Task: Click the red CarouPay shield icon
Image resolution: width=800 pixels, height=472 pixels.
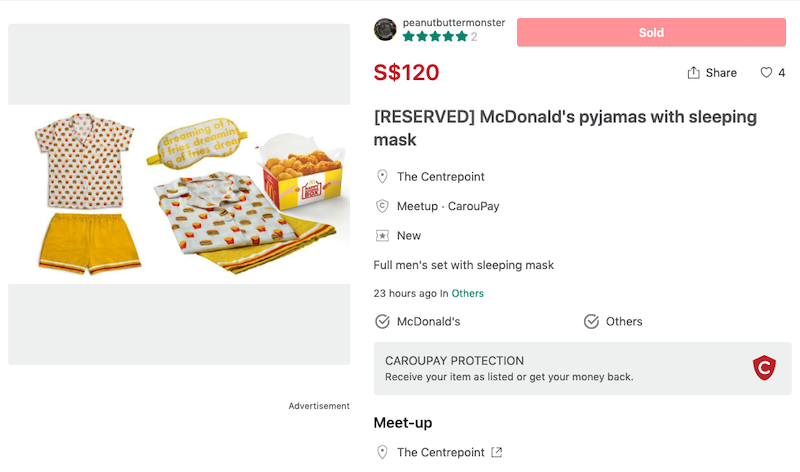Action: point(764,368)
